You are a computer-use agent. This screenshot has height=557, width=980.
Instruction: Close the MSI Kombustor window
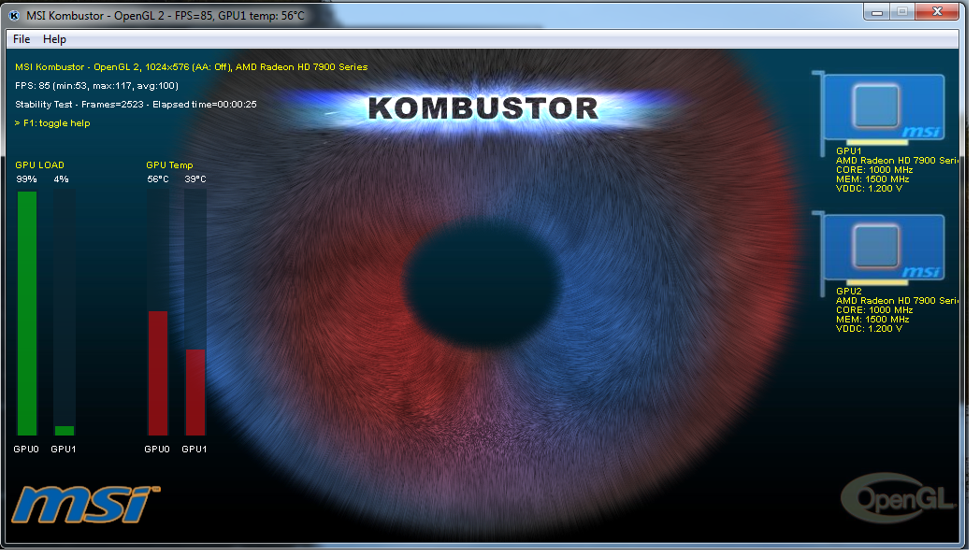pyautogui.click(x=937, y=12)
